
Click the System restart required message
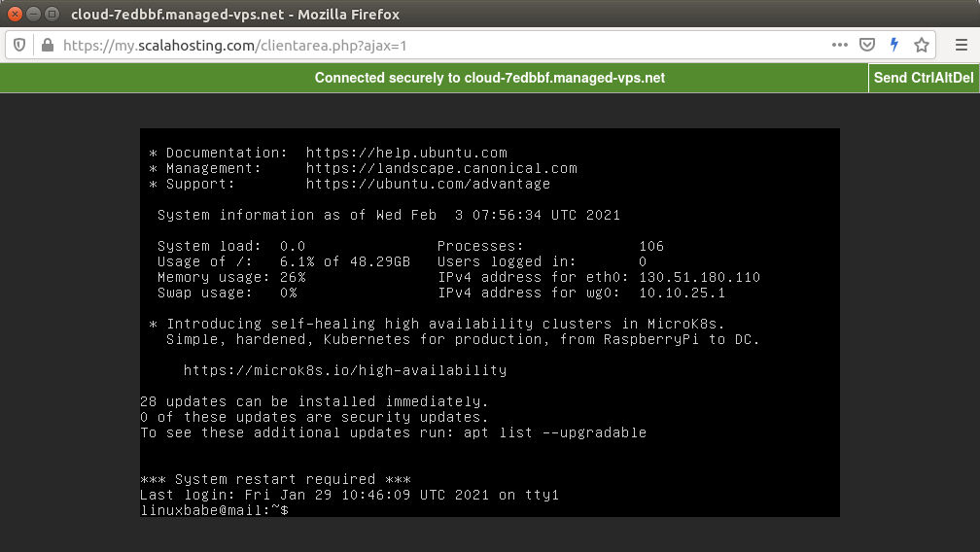(275, 479)
